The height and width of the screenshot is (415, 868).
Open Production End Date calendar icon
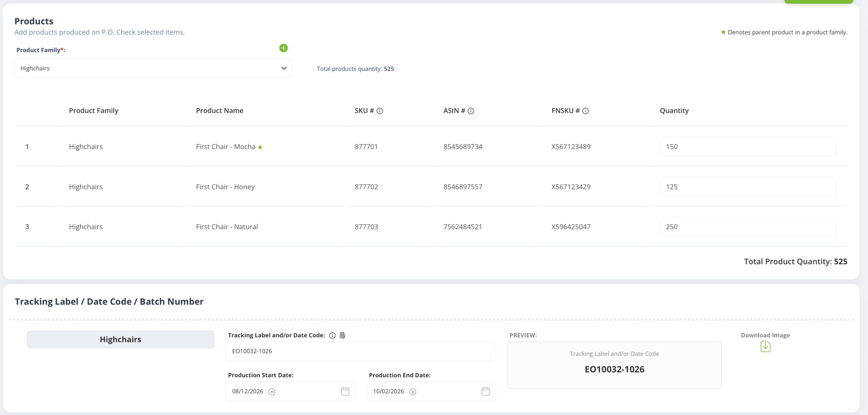click(486, 391)
